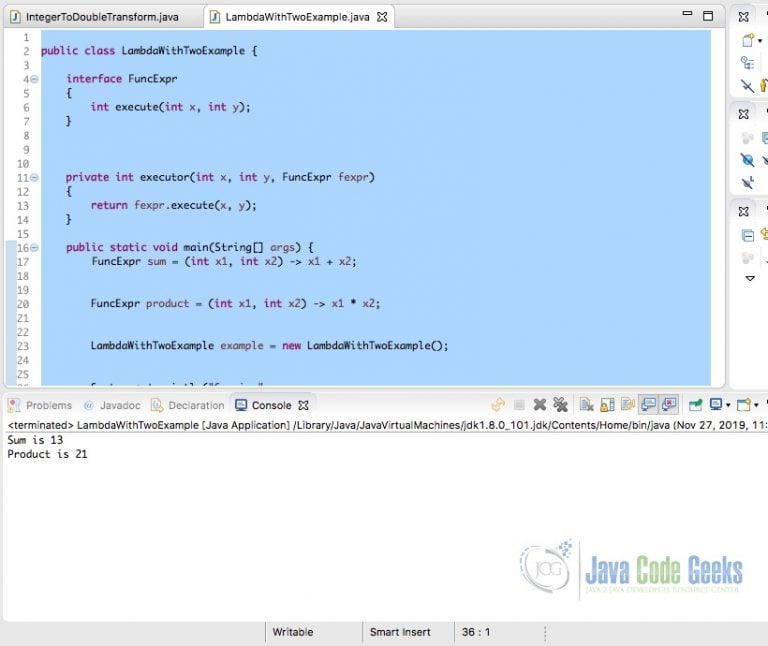Toggle Word Wrap icon in Console toolbar
The height and width of the screenshot is (646, 768).
(x=627, y=405)
